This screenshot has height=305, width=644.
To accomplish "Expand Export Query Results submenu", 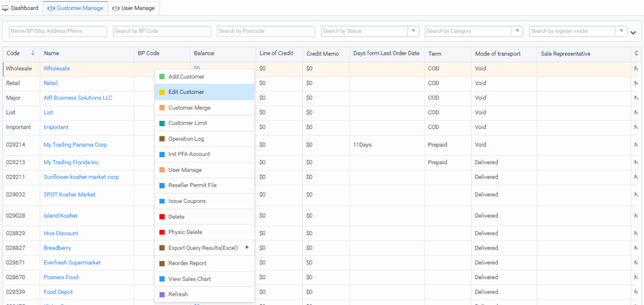I will pyautogui.click(x=247, y=248).
